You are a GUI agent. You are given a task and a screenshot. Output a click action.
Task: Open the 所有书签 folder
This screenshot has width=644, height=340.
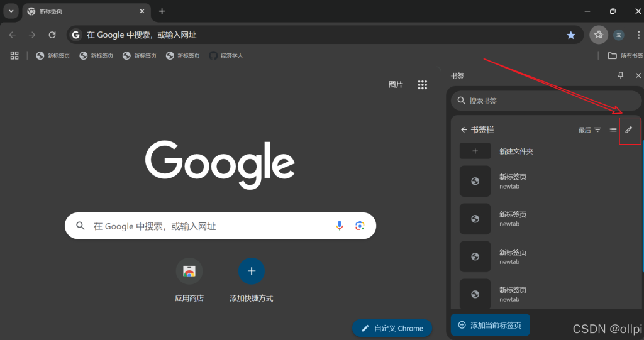click(625, 55)
